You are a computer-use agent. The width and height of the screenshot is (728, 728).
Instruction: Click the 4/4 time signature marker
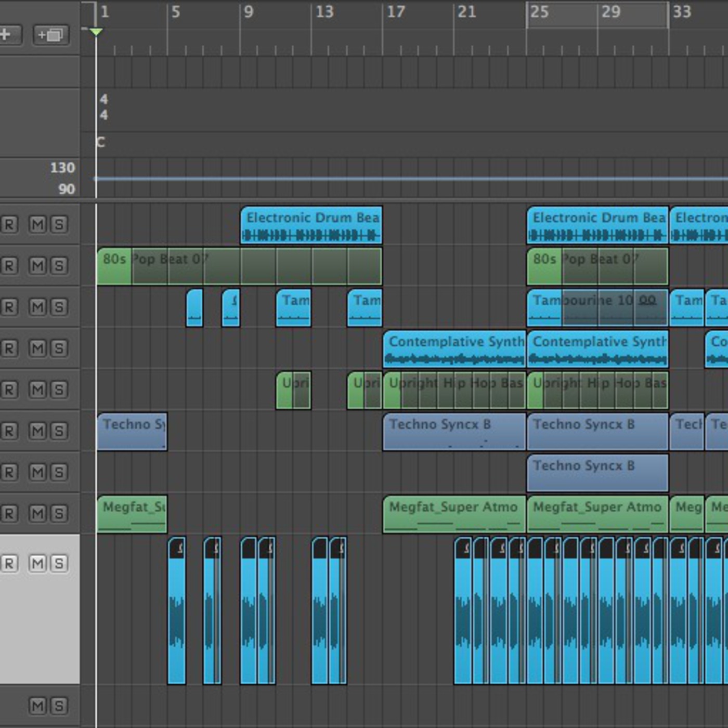click(103, 107)
